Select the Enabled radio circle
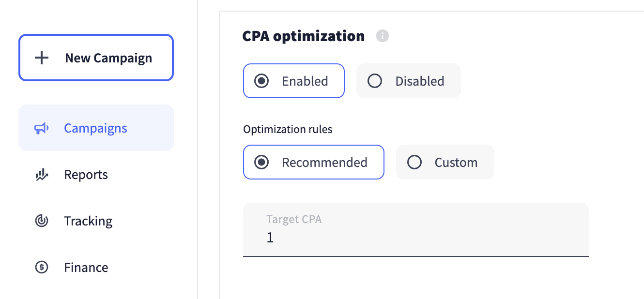This screenshot has width=644, height=299. pos(261,81)
